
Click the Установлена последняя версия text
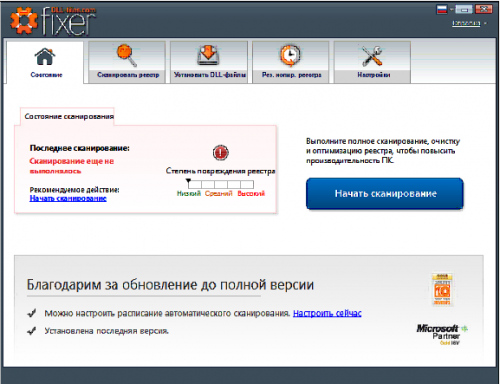tap(107, 331)
